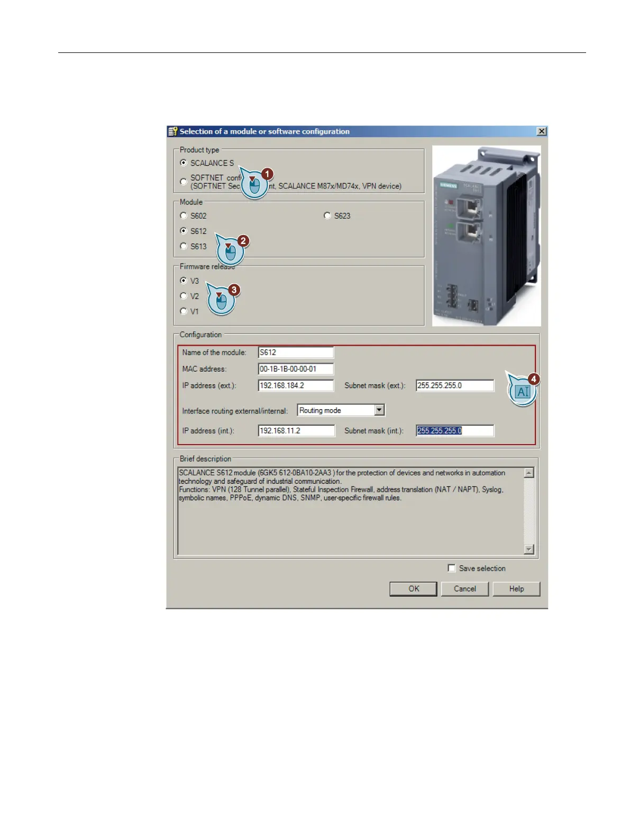Click the 'IP address (ext.):' label
The image size is (630, 840).
point(209,385)
